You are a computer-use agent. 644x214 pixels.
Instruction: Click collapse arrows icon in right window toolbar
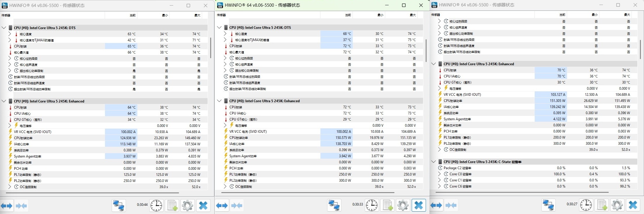tap(451, 205)
